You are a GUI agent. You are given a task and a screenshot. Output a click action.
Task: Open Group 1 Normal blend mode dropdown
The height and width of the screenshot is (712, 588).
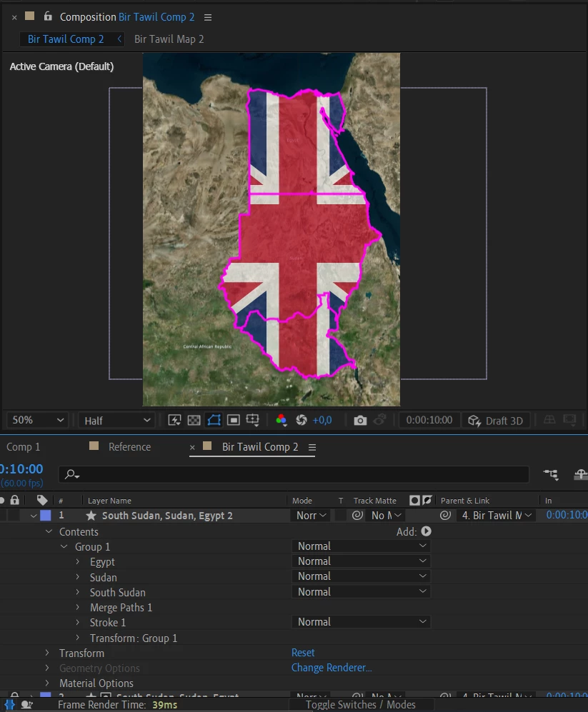tap(362, 546)
